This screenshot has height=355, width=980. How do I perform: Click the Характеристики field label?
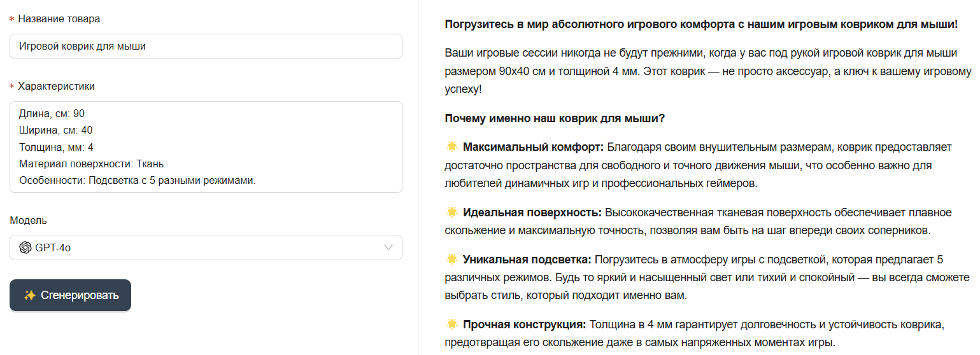click(56, 86)
